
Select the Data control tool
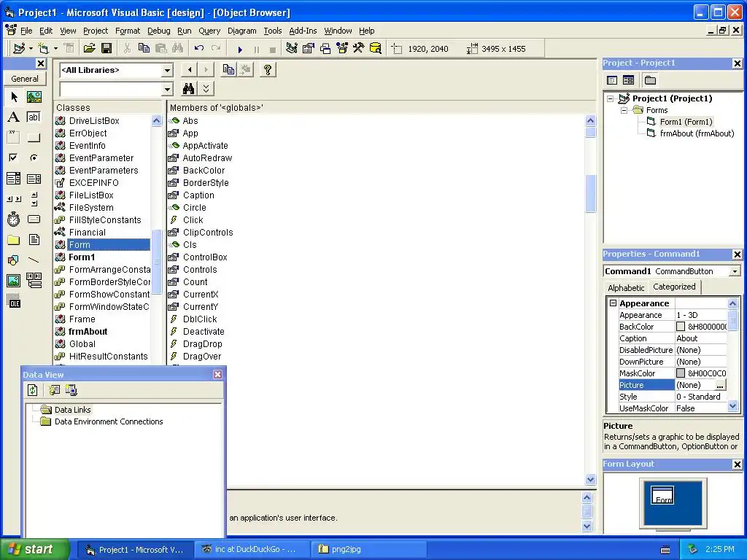click(x=34, y=281)
